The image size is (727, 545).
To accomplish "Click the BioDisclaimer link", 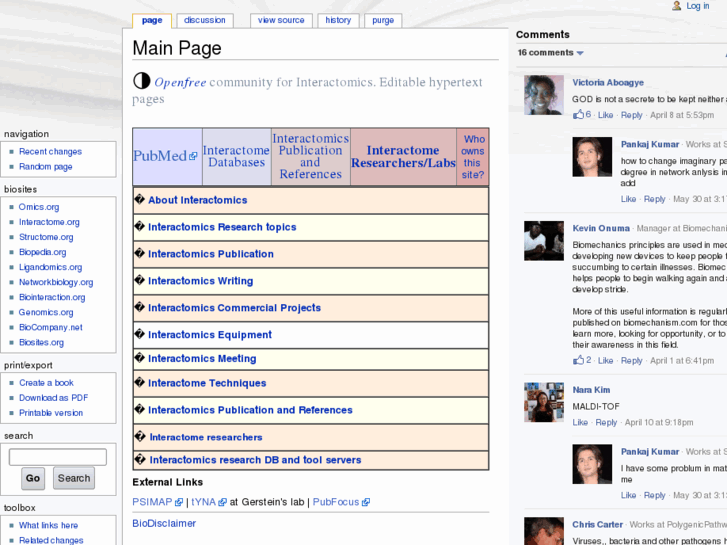I will [164, 524].
